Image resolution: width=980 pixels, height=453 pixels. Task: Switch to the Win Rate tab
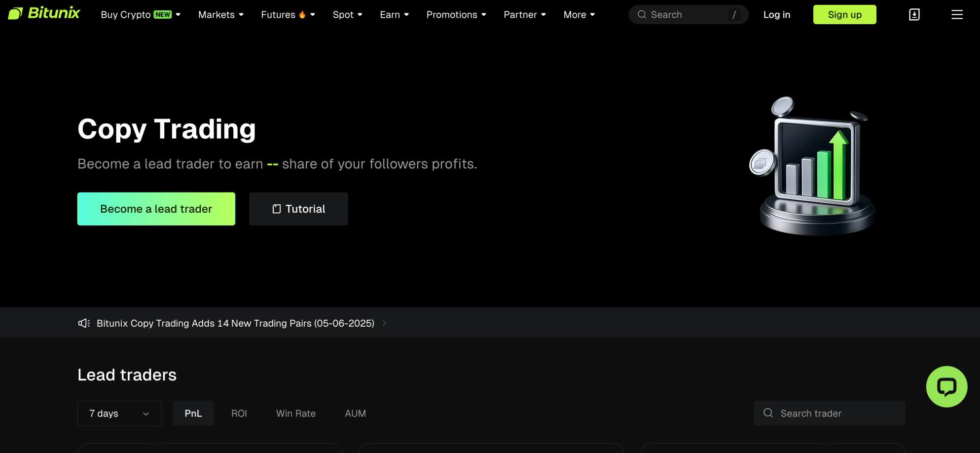(296, 413)
